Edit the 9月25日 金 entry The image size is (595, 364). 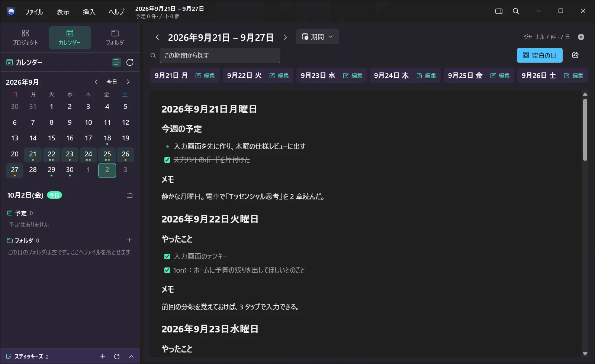point(500,75)
